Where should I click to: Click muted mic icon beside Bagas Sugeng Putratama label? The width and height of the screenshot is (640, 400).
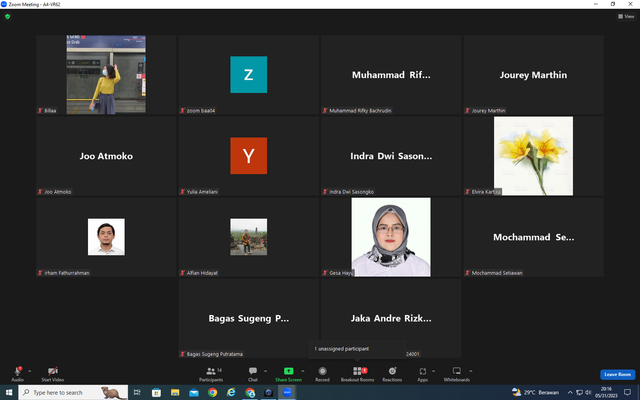click(x=182, y=354)
